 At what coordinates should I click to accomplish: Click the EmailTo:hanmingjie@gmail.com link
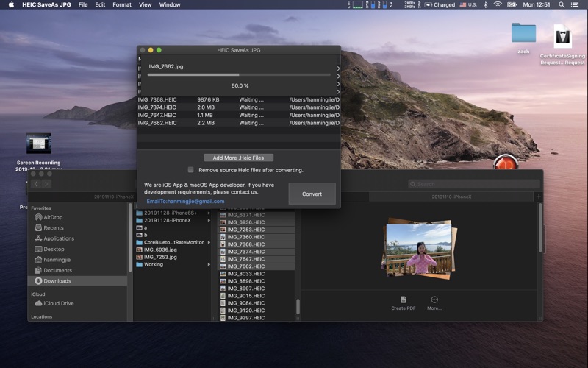pyautogui.click(x=185, y=201)
